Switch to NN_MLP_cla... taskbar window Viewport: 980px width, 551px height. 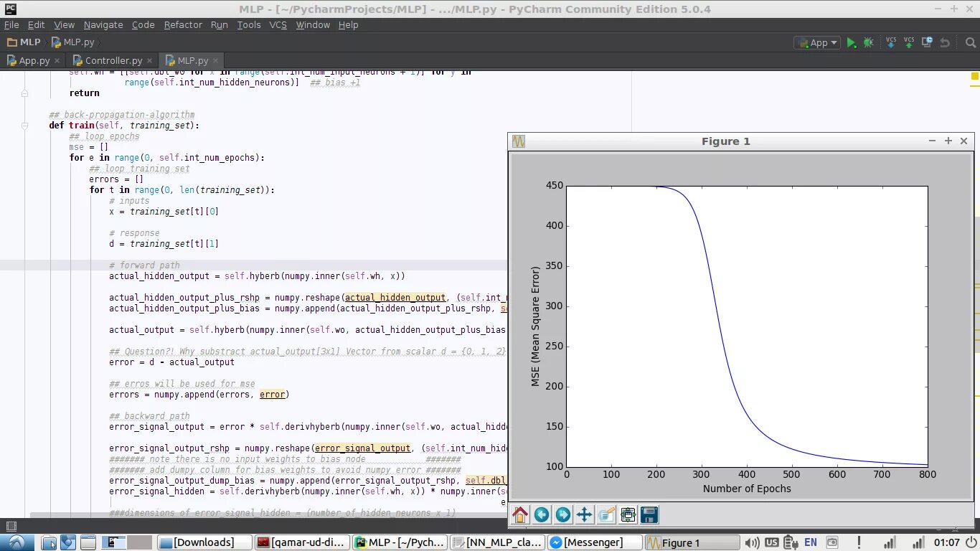point(497,542)
